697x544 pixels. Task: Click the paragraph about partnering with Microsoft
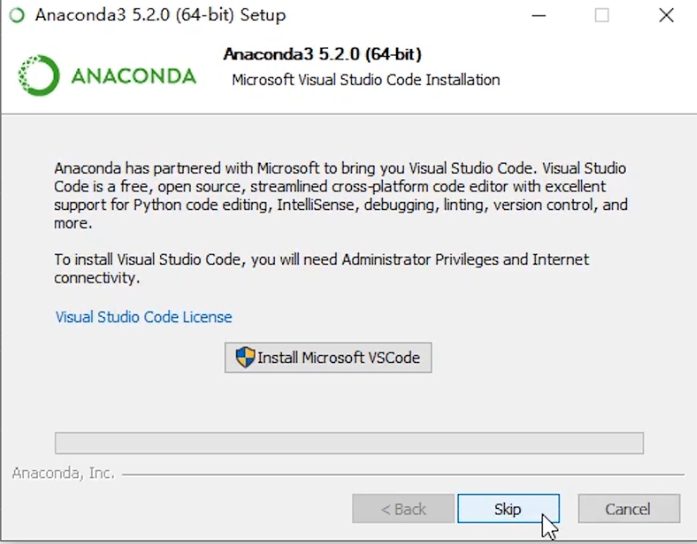(x=340, y=196)
